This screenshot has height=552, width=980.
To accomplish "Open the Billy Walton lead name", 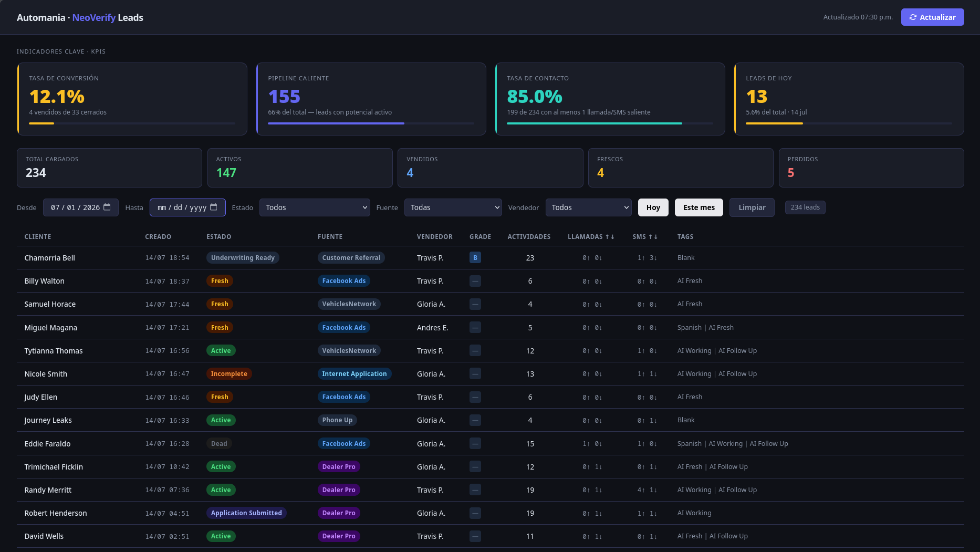I will coord(45,281).
